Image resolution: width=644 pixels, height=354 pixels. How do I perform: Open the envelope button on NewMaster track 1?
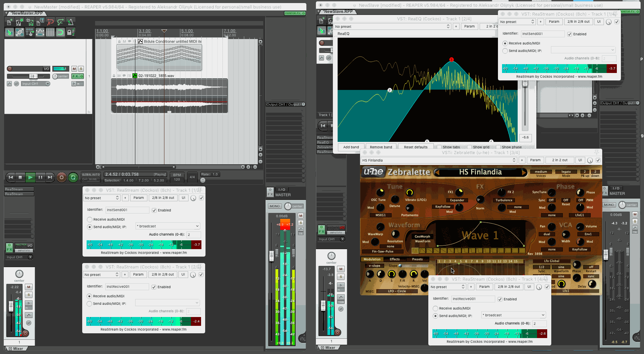pos(9,83)
